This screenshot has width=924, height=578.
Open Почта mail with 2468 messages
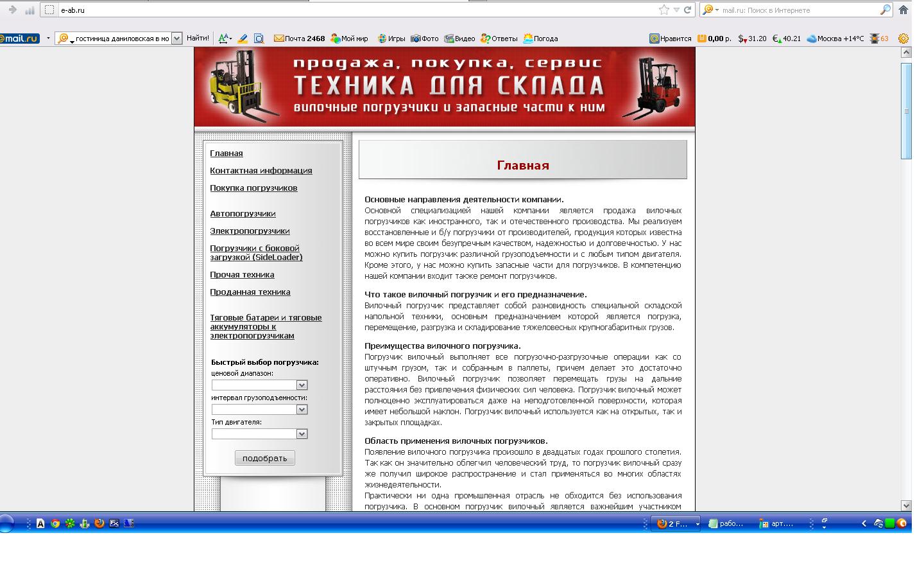coord(299,39)
